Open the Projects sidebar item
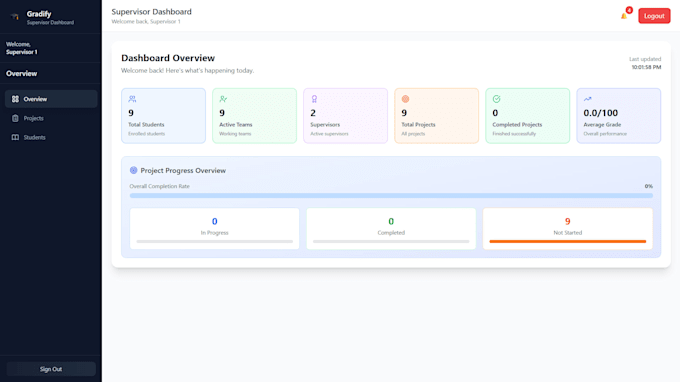The width and height of the screenshot is (680, 382). pyautogui.click(x=51, y=118)
